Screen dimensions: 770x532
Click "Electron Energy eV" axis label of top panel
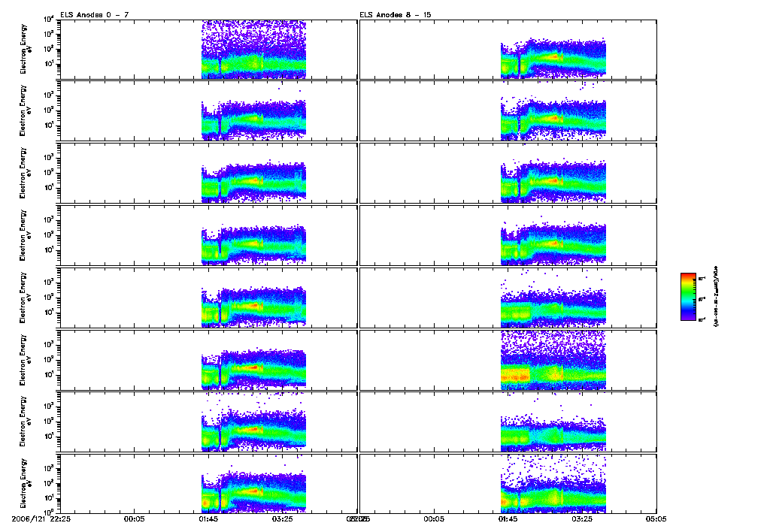click(x=26, y=49)
